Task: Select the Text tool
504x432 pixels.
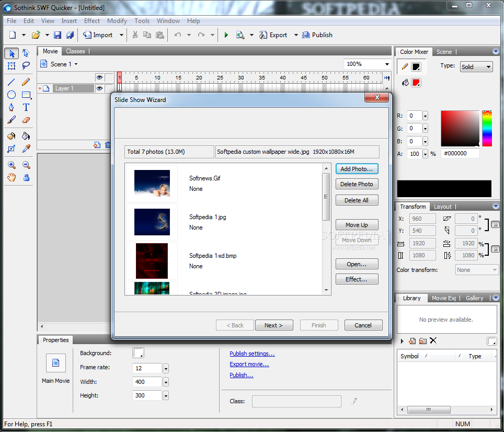Action: pyautogui.click(x=26, y=107)
